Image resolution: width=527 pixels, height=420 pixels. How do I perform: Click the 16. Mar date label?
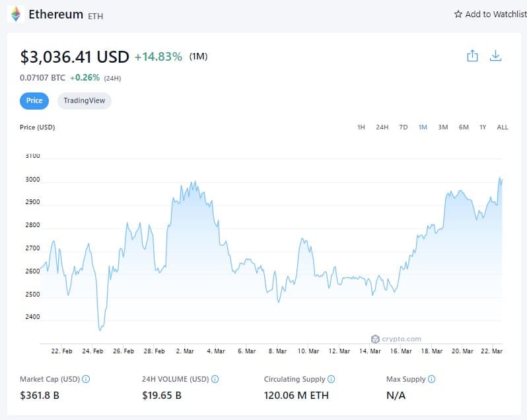tap(401, 351)
